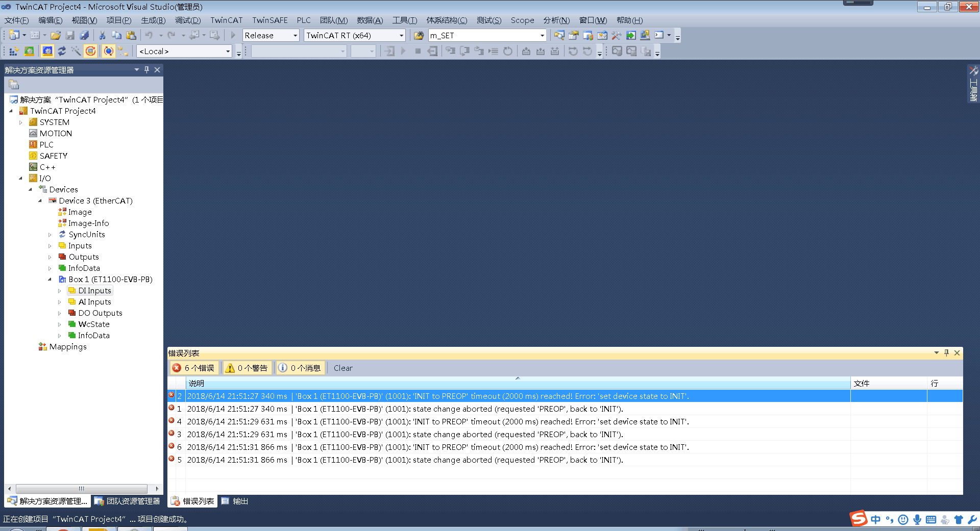Click Clear in the error list

pyautogui.click(x=343, y=368)
